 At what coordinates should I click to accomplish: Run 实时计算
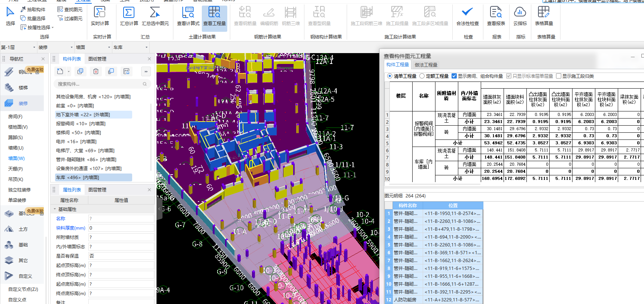pos(100,16)
